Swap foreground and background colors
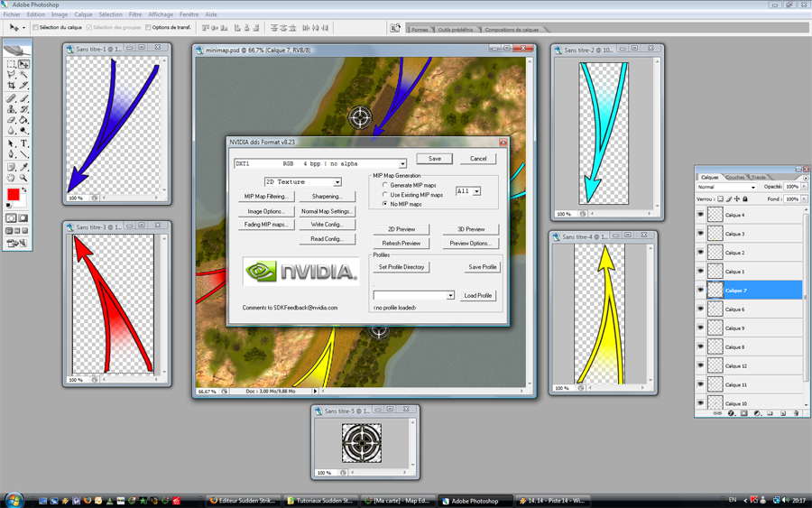 [x=23, y=190]
